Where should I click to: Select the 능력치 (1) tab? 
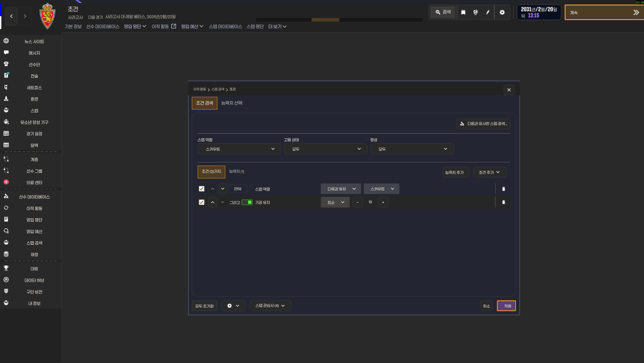coord(236,171)
